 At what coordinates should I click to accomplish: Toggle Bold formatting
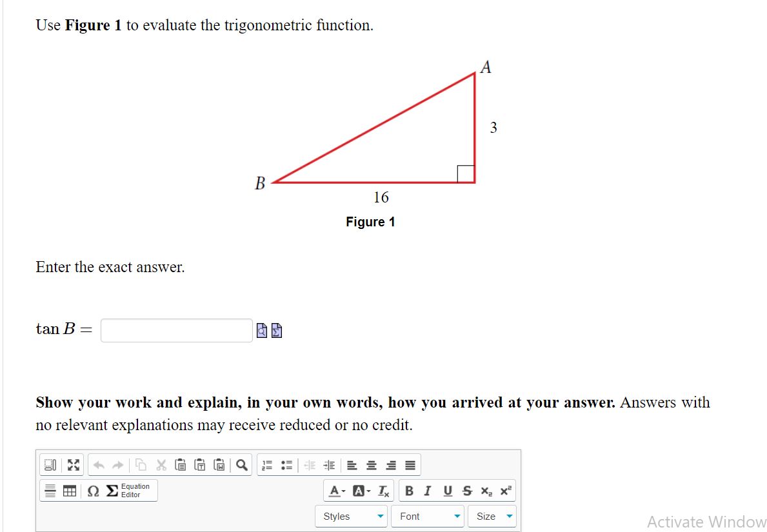tap(410, 490)
